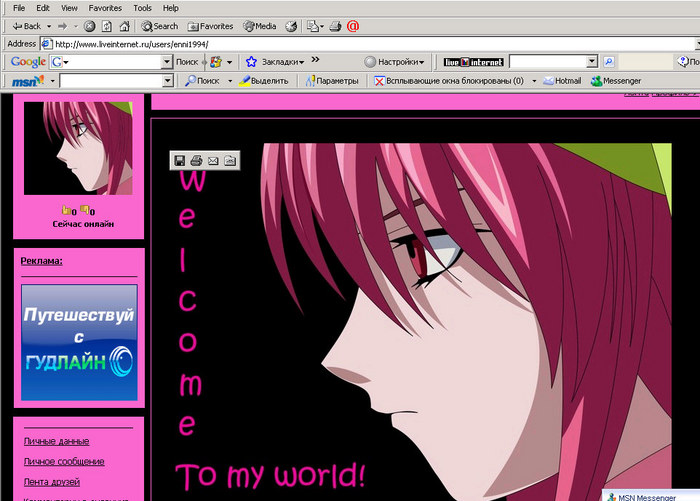The height and width of the screenshot is (501, 700).
Task: Open the File menu
Action: [19, 8]
